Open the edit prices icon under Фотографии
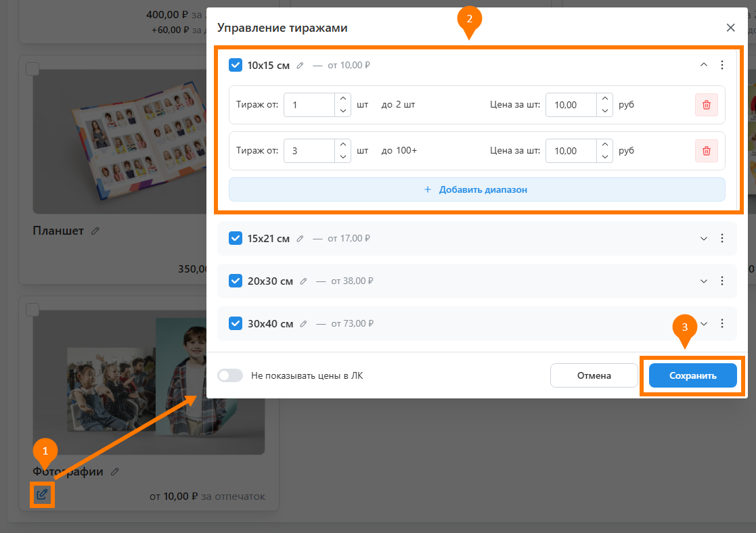 (42, 494)
